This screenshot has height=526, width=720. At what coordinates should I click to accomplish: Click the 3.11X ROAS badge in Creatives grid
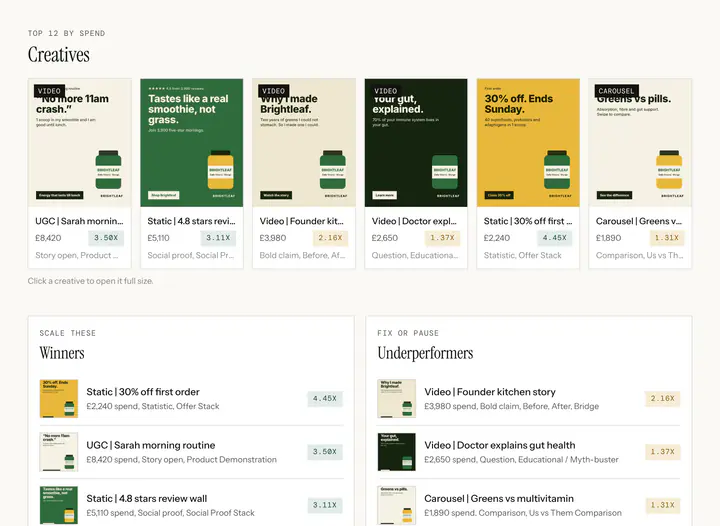click(x=218, y=238)
